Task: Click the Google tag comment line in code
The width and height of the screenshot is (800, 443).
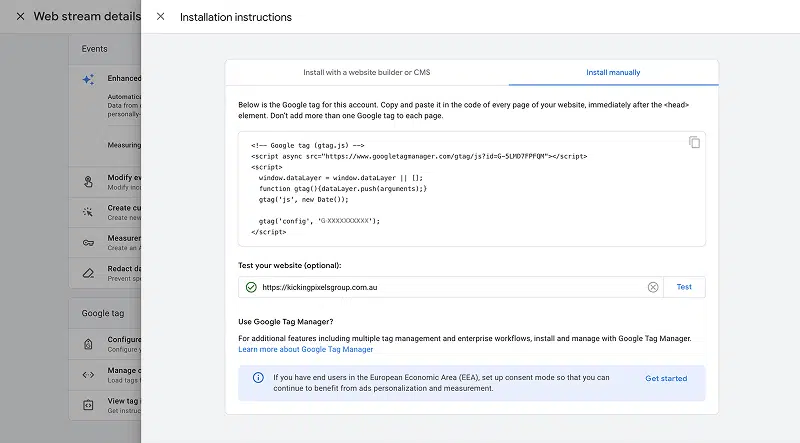Action: (x=308, y=145)
